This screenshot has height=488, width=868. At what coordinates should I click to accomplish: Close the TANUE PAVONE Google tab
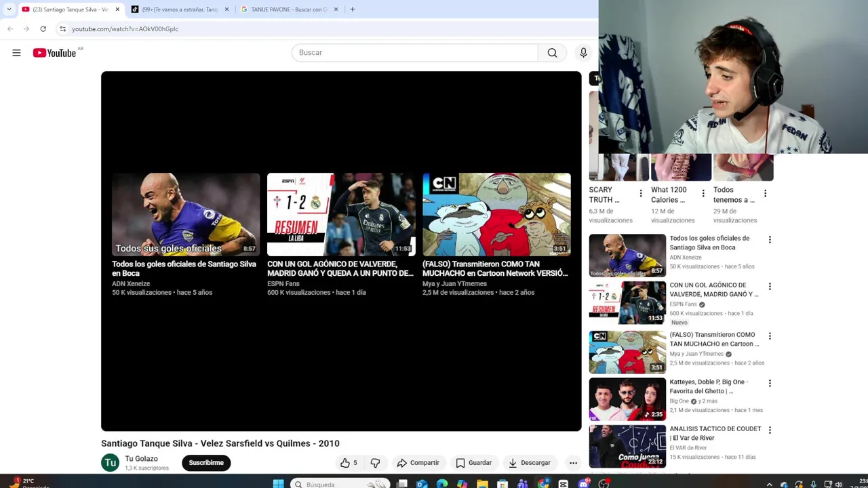pos(336,9)
